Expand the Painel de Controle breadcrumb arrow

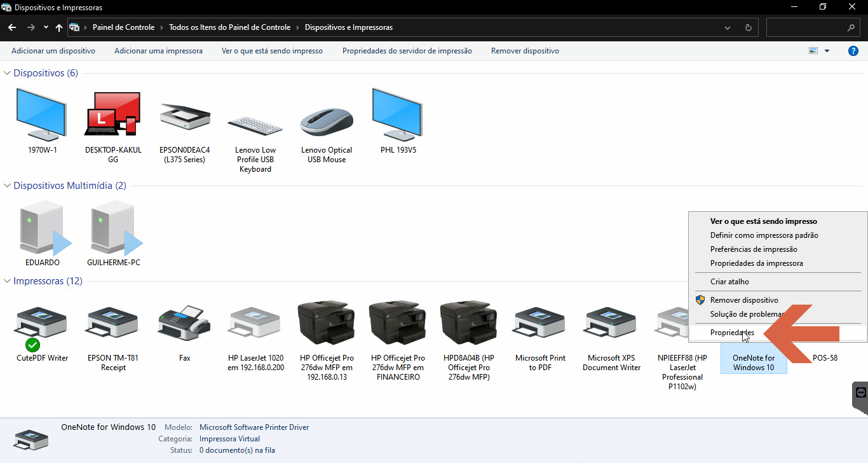pos(162,27)
